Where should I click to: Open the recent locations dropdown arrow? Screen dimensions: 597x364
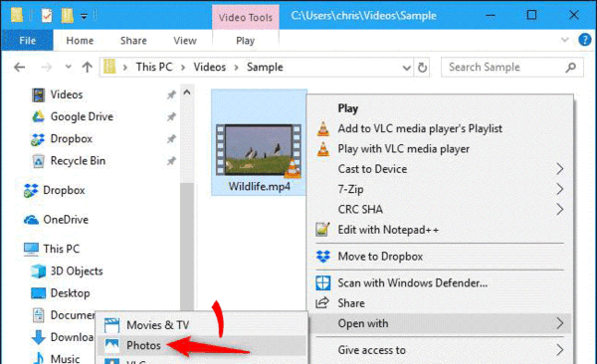click(68, 67)
